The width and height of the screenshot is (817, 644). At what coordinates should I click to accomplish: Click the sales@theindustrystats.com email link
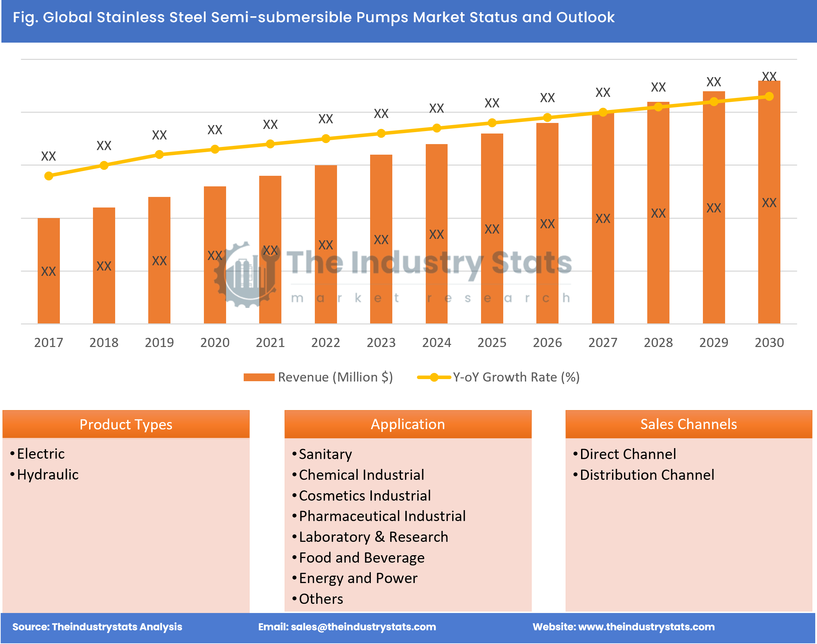pyautogui.click(x=363, y=627)
